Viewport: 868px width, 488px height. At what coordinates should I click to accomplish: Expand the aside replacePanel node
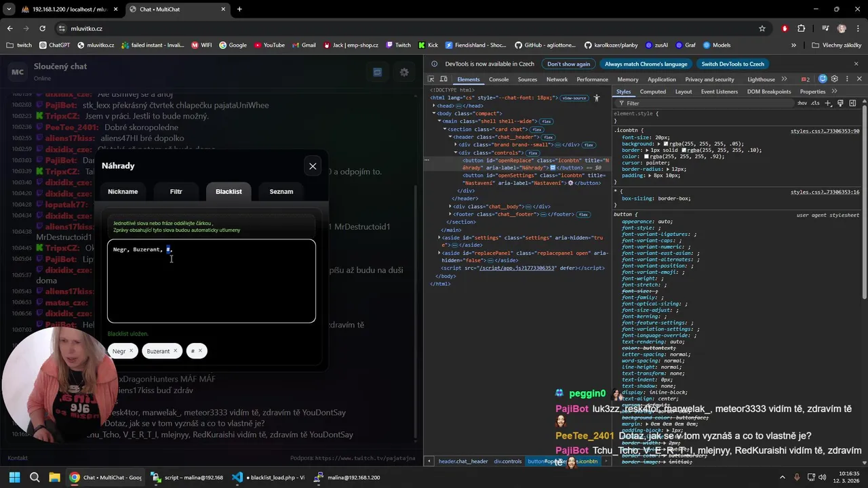tap(439, 253)
